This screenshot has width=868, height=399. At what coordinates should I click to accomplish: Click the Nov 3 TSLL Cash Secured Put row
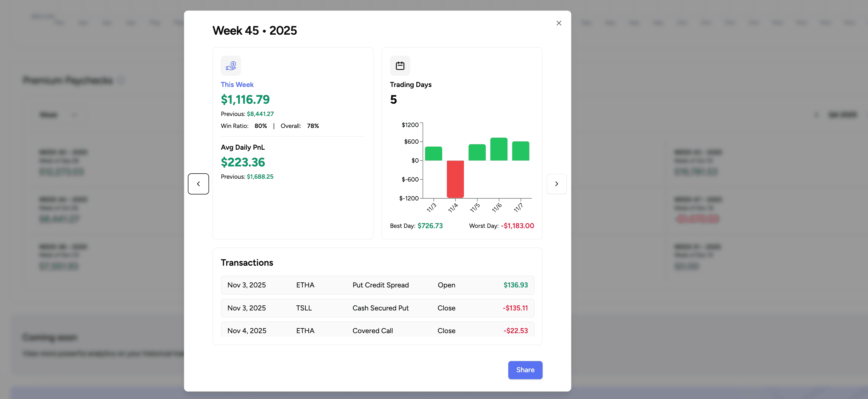click(x=377, y=308)
